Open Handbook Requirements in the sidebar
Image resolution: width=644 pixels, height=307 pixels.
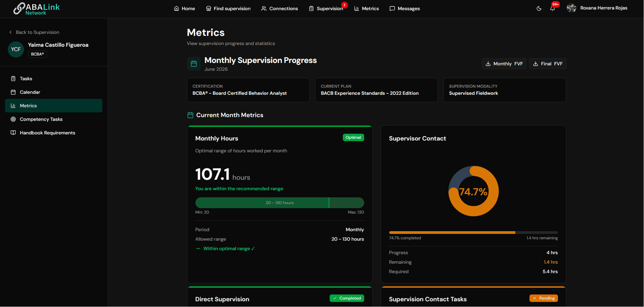54,133
